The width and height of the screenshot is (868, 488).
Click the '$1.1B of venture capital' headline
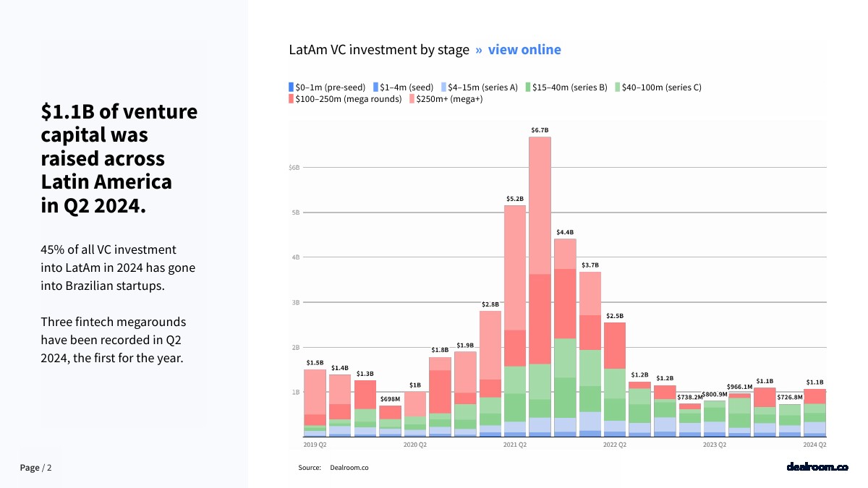tap(119, 159)
